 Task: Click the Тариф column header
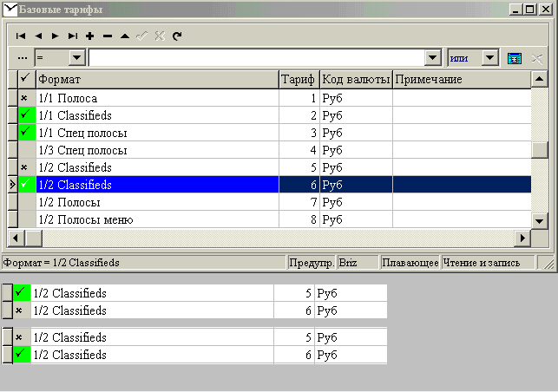299,80
